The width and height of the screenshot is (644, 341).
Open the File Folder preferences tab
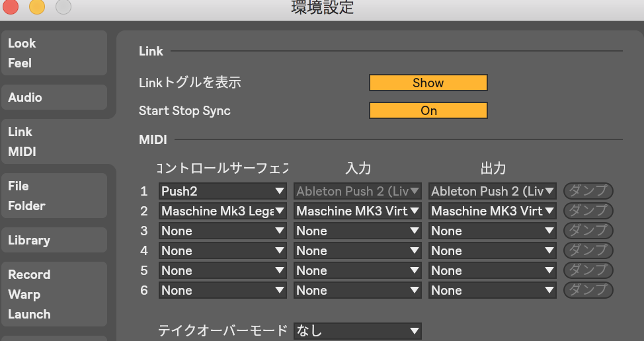pyautogui.click(x=54, y=196)
